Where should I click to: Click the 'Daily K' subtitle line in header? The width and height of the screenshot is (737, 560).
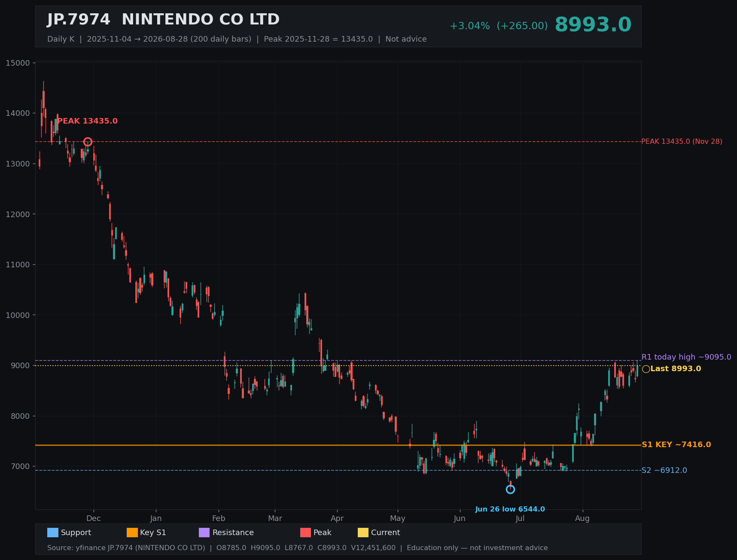point(237,39)
